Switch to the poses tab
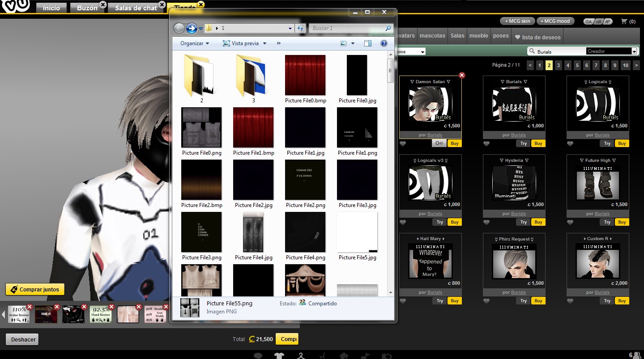This screenshot has width=644, height=359. pyautogui.click(x=501, y=36)
